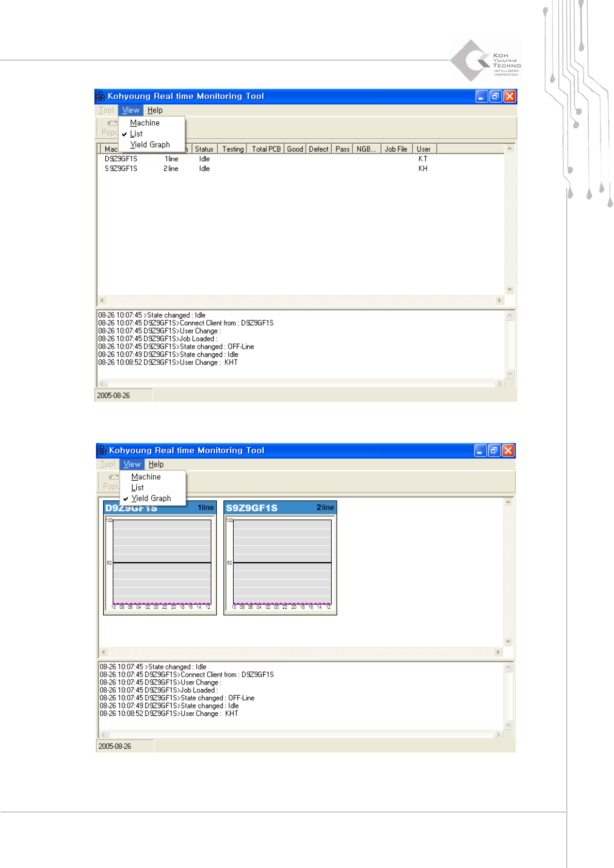This screenshot has width=614, height=868.
Task: Minimize the lower monitoring tool window
Action: (480, 451)
